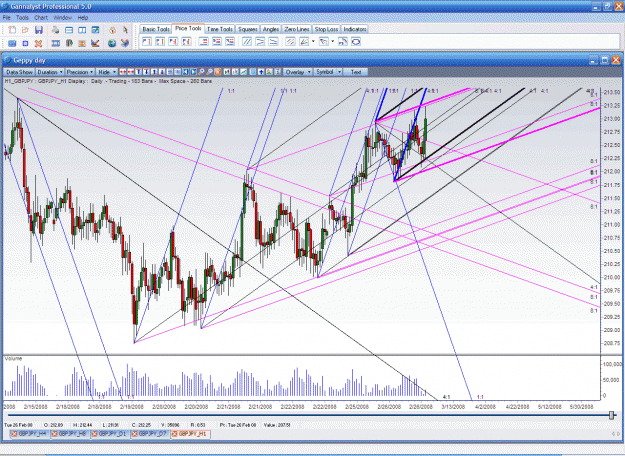625x456 pixels.
Task: Click the blue right-arrow navigation icon in the chart toolbar
Action: click(x=193, y=72)
